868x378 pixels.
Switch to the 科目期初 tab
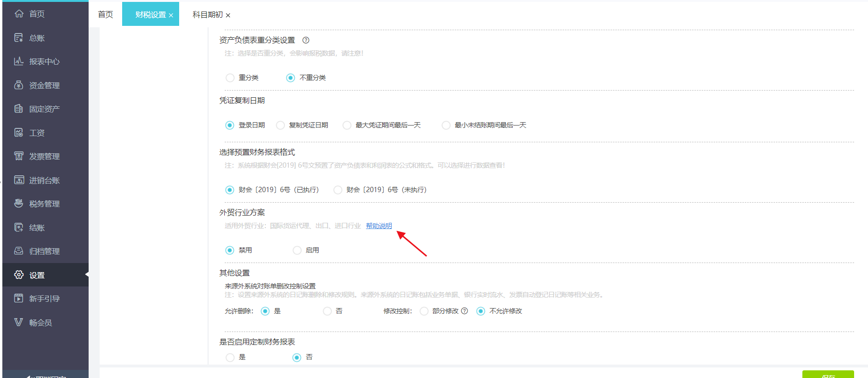point(207,15)
